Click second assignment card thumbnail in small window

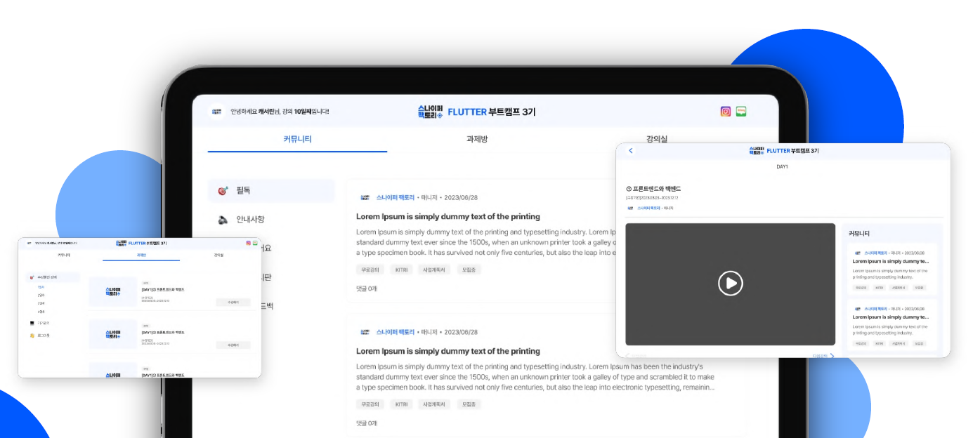(x=113, y=334)
